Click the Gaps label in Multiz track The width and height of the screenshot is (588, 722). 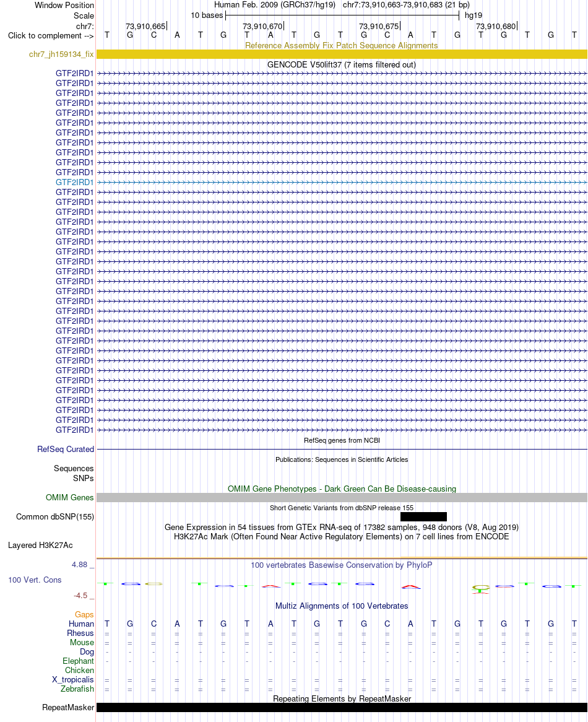click(84, 614)
